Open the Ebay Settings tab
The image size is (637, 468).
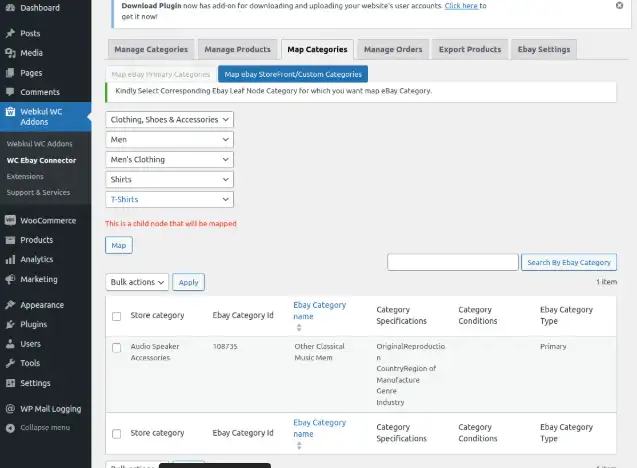543,49
